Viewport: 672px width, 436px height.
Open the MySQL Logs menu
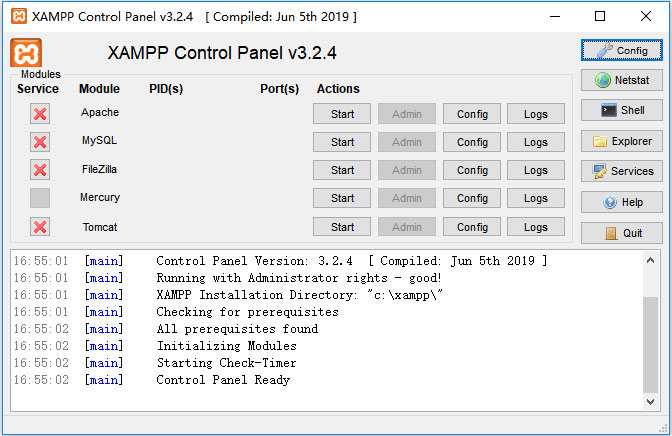[536, 142]
